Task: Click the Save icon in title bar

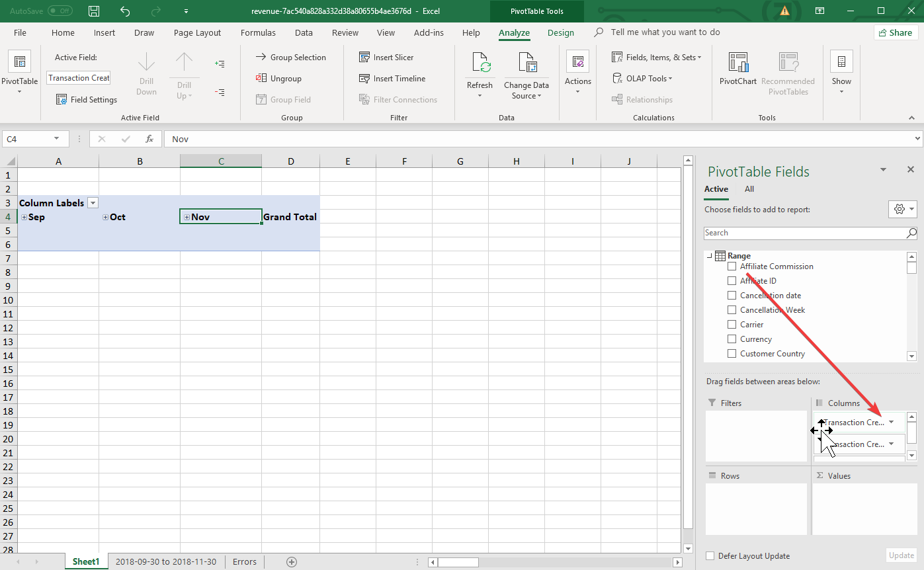Action: coord(94,11)
